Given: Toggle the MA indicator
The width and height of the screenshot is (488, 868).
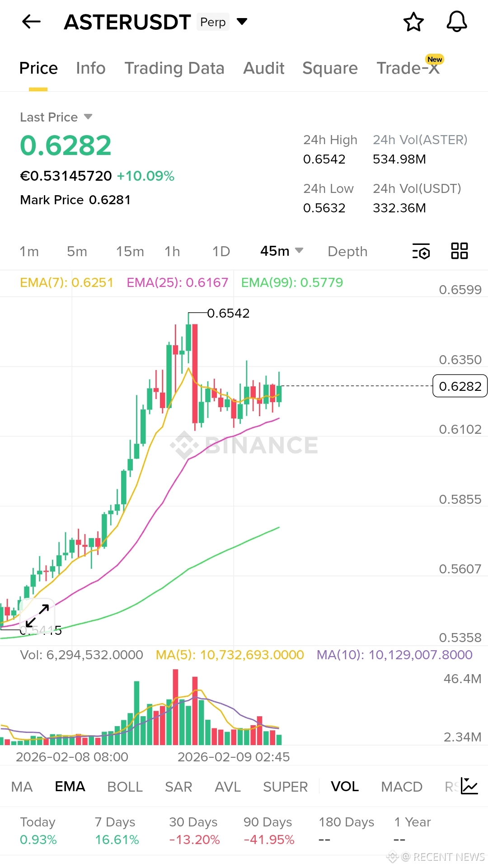Looking at the screenshot, I should tap(22, 787).
